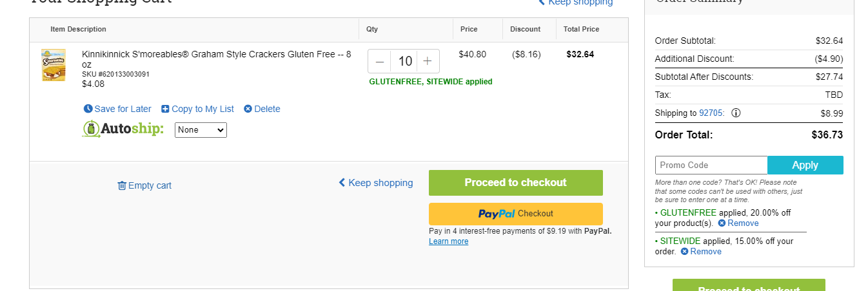Viewport: 868px width, 291px height.
Task: Click the shipping info circle icon
Action: [736, 113]
